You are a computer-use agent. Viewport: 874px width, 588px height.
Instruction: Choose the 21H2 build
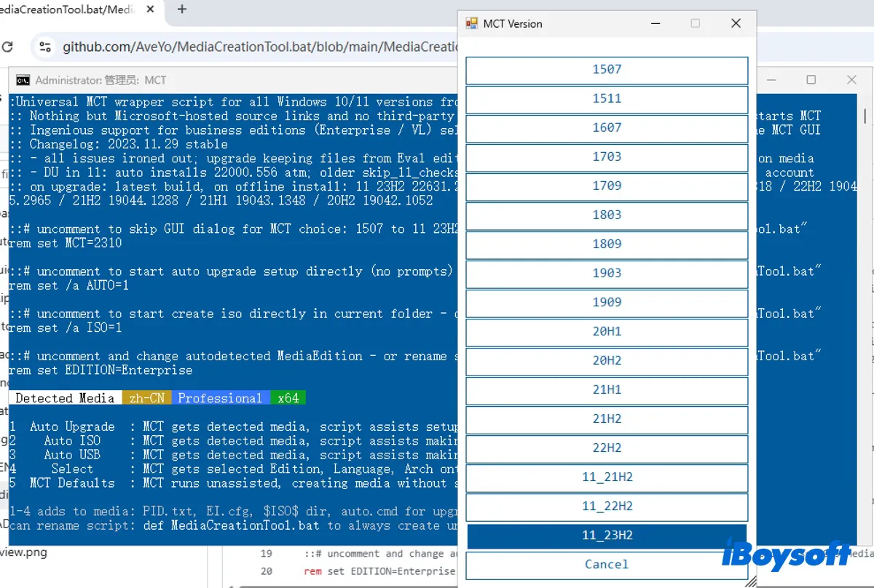tap(607, 419)
